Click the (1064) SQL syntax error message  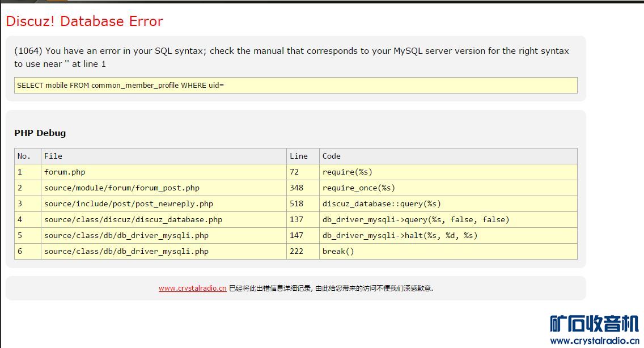[291, 57]
